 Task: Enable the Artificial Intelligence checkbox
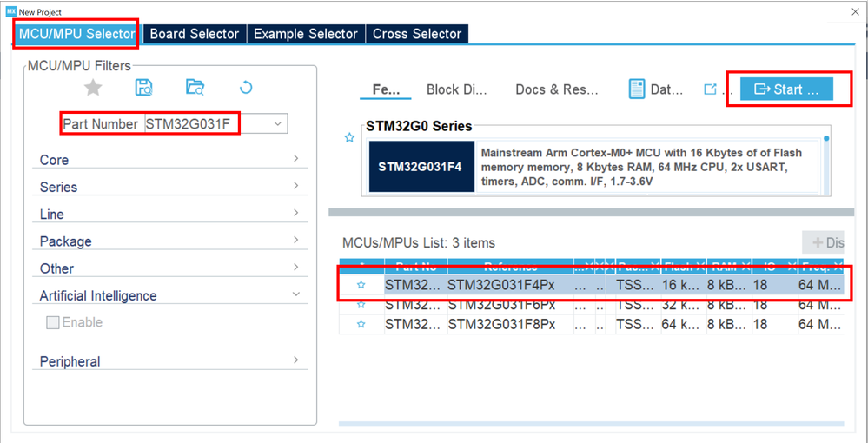pyautogui.click(x=53, y=322)
